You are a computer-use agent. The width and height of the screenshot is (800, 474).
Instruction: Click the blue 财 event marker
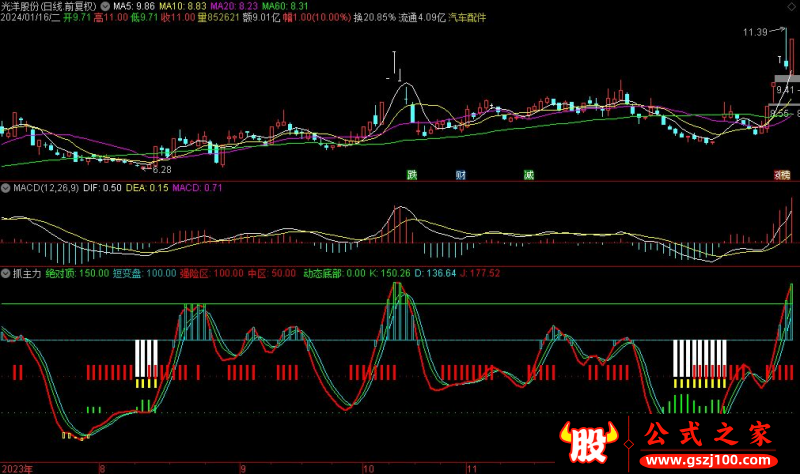coord(460,174)
